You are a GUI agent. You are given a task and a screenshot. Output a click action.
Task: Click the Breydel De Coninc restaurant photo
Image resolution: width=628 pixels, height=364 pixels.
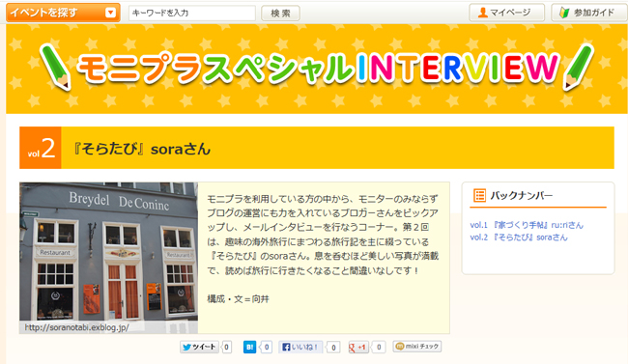tap(108, 253)
